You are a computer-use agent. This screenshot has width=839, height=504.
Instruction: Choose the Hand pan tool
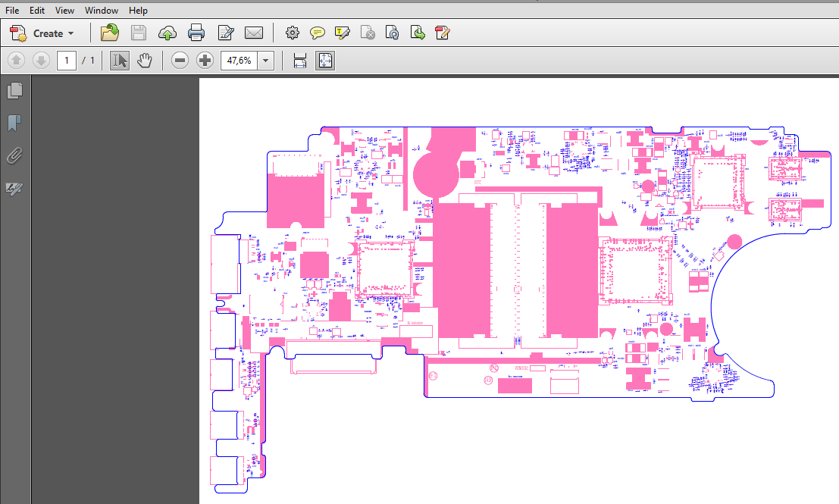(x=145, y=61)
